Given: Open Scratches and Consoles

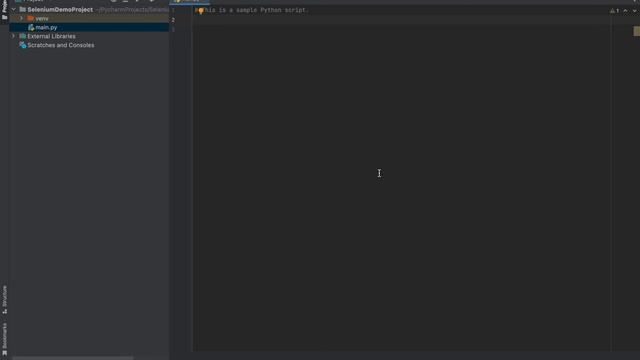Looking at the screenshot, I should [x=61, y=45].
